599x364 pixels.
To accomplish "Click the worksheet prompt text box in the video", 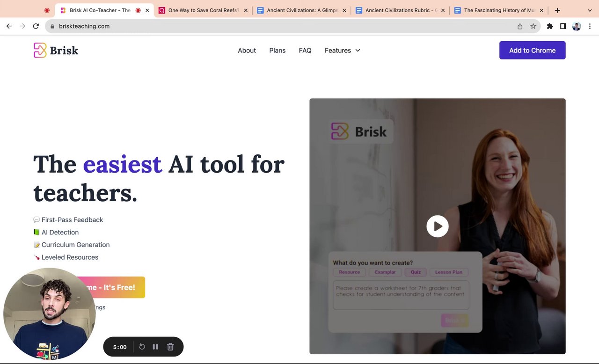I will pyautogui.click(x=401, y=295).
